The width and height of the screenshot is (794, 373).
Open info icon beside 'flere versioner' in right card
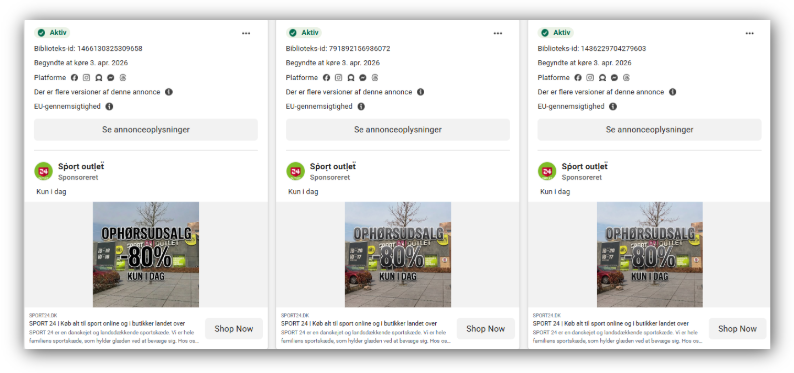pos(672,92)
